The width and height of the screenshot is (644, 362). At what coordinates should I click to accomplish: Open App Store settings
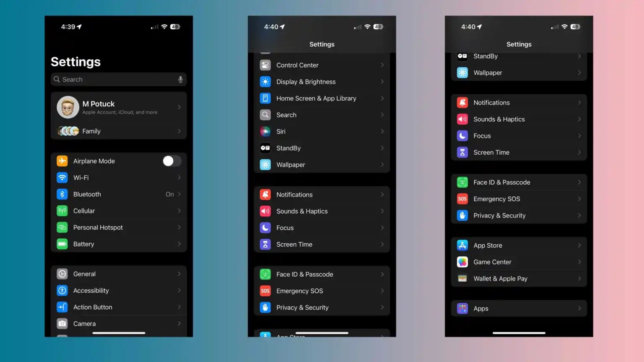pos(519,245)
